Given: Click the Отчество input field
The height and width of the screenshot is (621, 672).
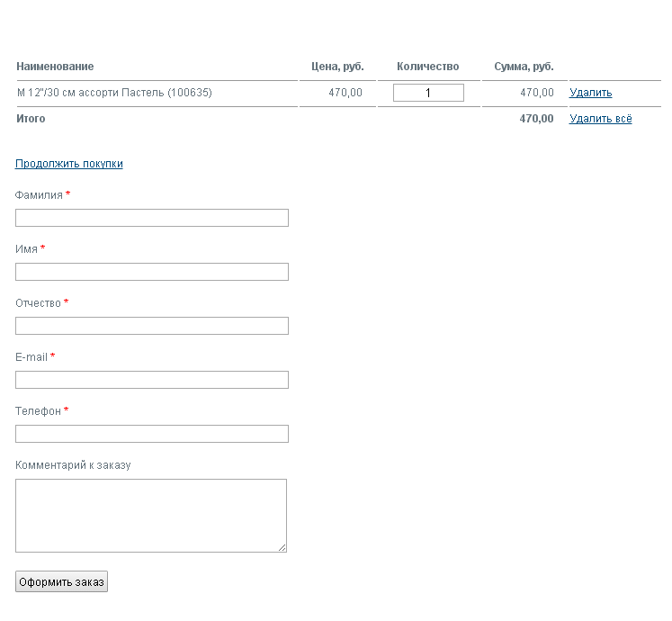Looking at the screenshot, I should 152,326.
